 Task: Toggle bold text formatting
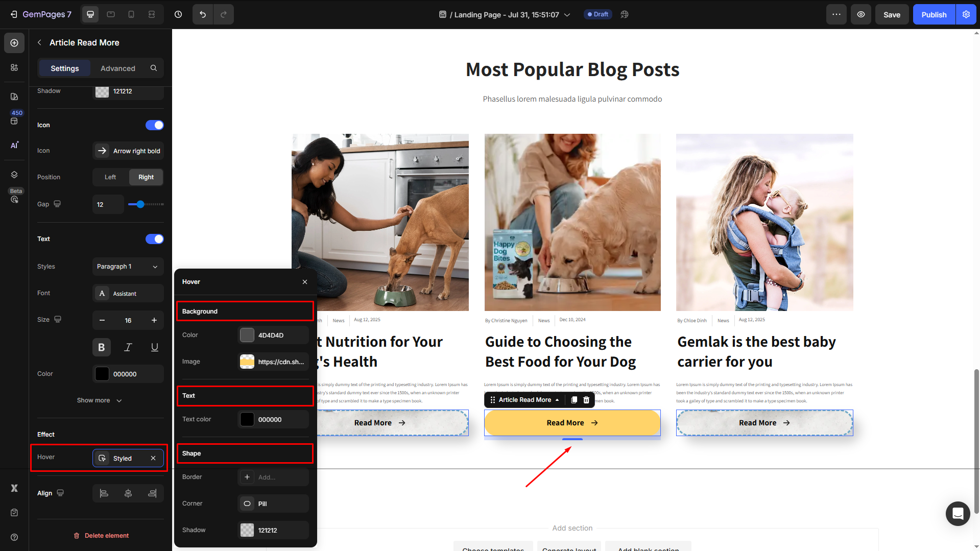click(x=102, y=347)
